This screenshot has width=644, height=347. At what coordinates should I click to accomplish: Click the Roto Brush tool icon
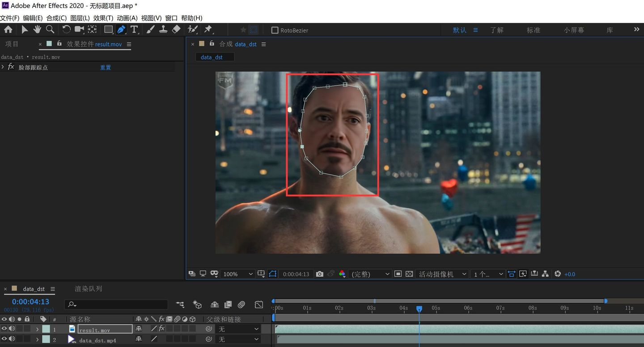point(192,29)
